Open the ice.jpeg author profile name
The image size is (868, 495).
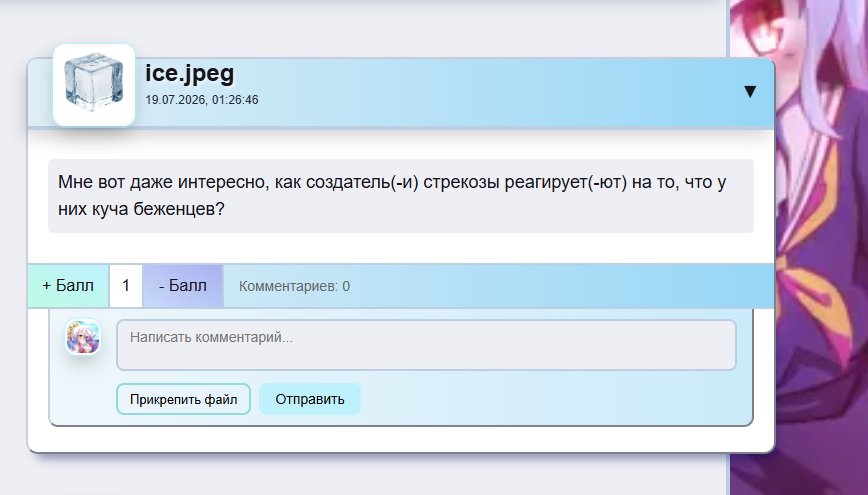[190, 74]
